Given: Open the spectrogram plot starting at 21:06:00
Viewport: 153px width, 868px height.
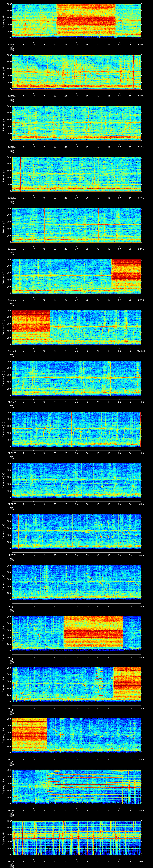Looking at the screenshot, I should coord(76,685).
